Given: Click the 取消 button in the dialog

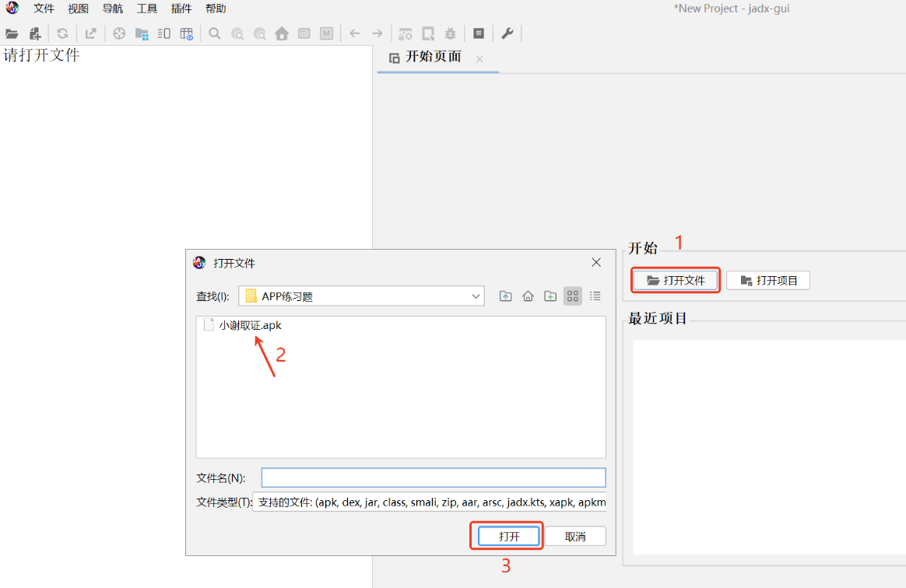Looking at the screenshot, I should (x=575, y=537).
